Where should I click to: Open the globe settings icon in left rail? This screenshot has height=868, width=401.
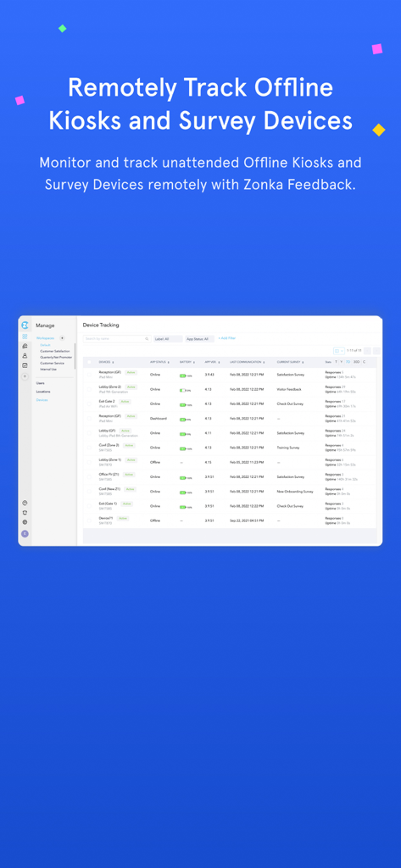[x=25, y=522]
